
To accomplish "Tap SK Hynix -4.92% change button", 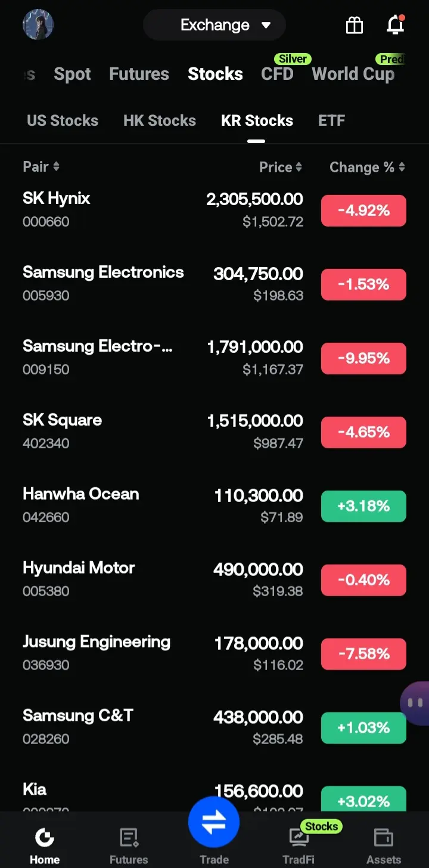I will coord(363,210).
